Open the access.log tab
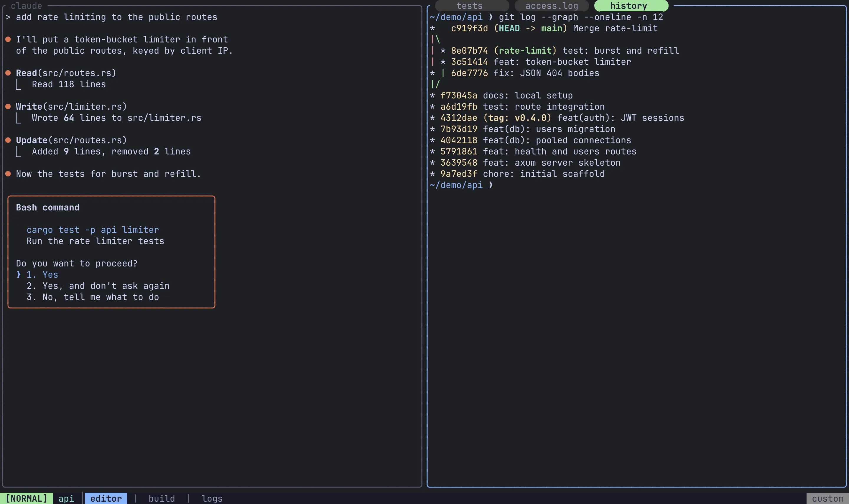The width and height of the screenshot is (849, 504). pyautogui.click(x=552, y=6)
